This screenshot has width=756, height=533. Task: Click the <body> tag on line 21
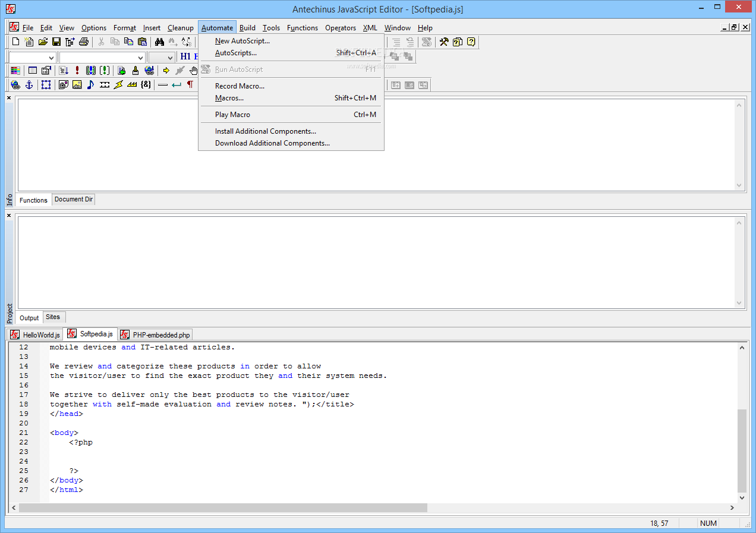64,433
